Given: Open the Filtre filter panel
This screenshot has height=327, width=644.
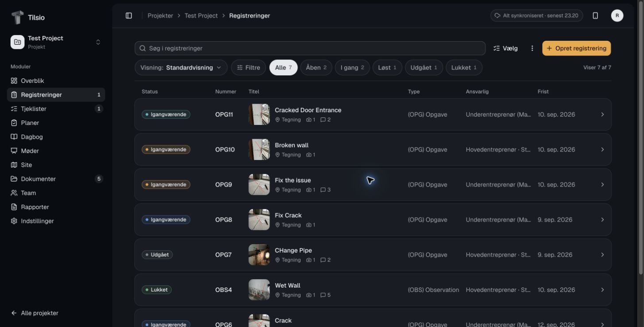Looking at the screenshot, I should 248,67.
